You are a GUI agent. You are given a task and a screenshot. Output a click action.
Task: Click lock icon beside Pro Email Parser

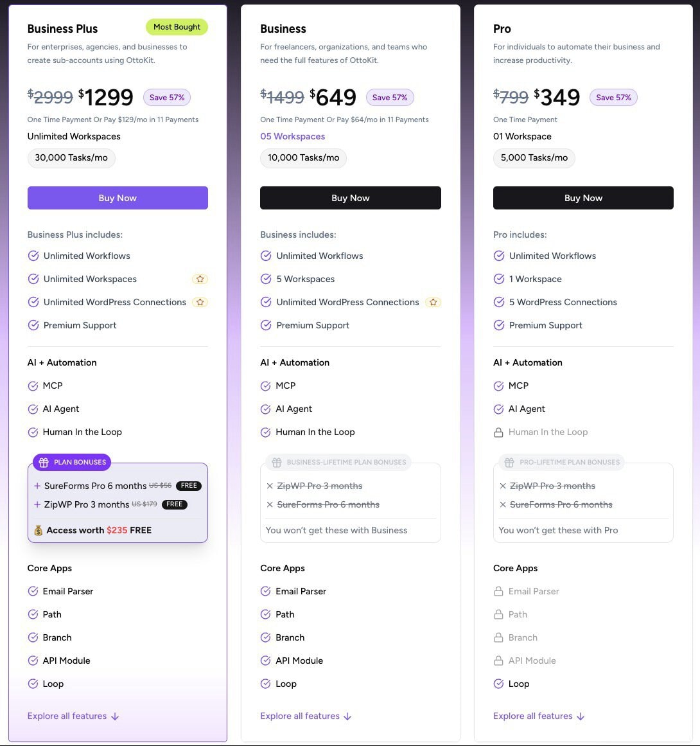click(x=498, y=591)
